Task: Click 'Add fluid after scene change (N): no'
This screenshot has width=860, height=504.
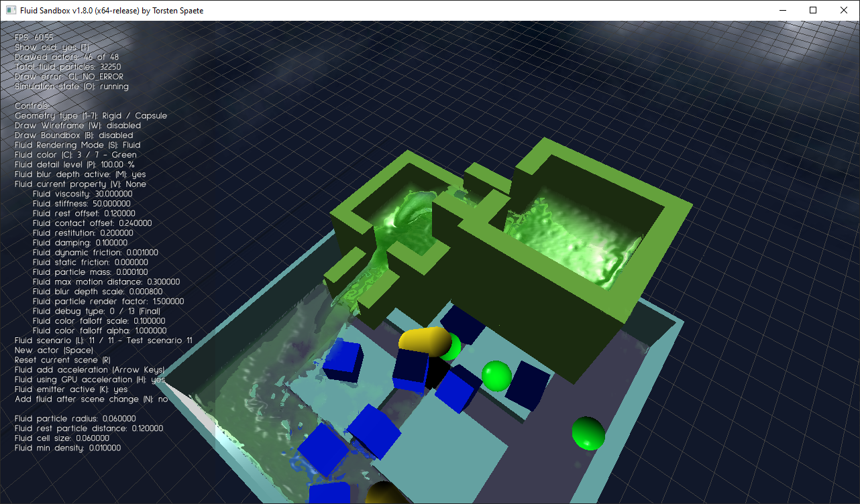Action: 91,399
